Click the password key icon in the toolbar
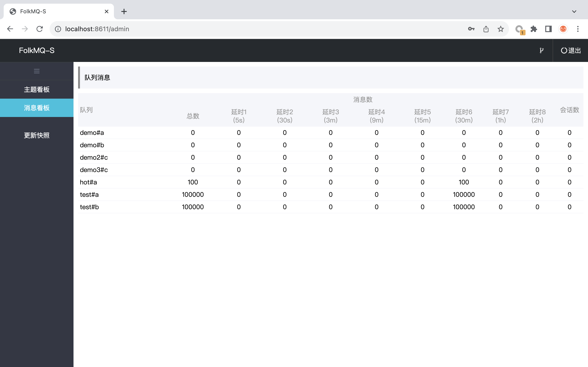The width and height of the screenshot is (588, 367). [471, 29]
